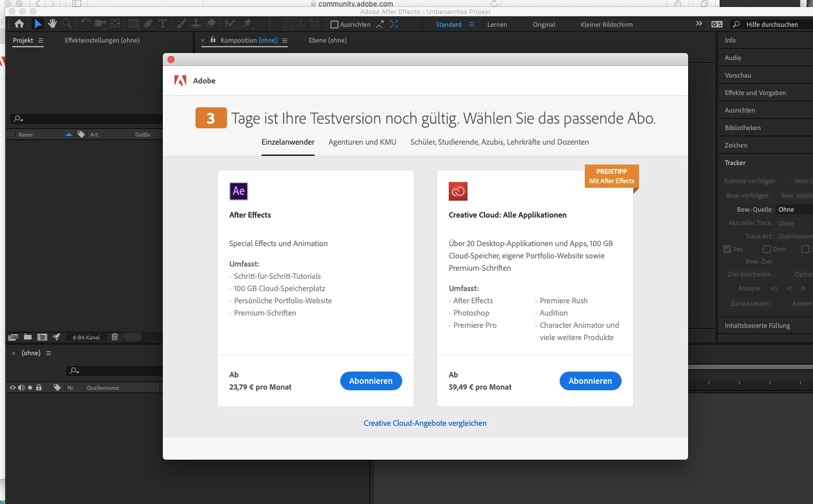
Task: Create a new folder in Project panel
Action: (27, 337)
